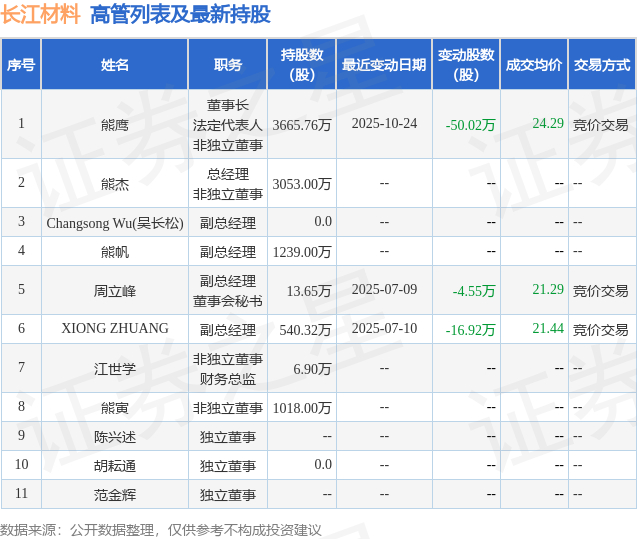Viewport: 637px width, 539px height.
Task: Select the name 江世学
Action: point(115,369)
